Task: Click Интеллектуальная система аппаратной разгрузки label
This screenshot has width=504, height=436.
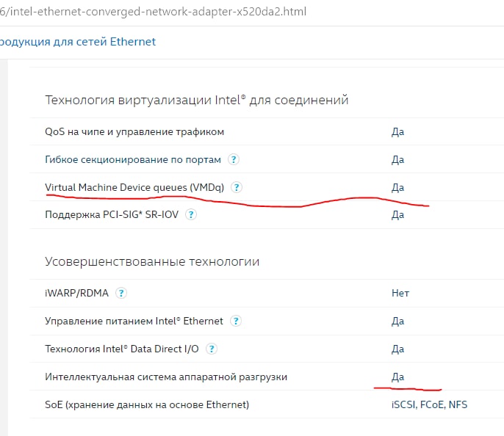Action: click(x=166, y=377)
